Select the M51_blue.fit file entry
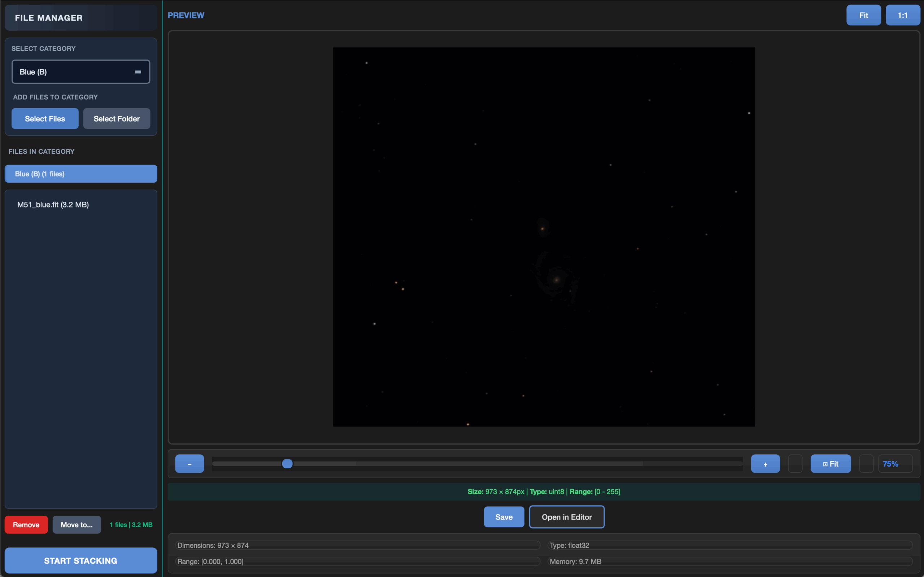Viewport: 924px width, 577px height. [53, 205]
